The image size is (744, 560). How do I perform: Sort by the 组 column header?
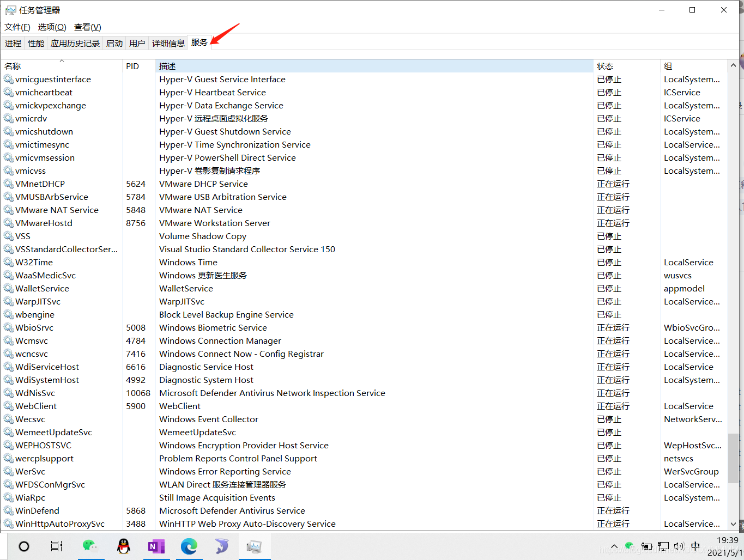click(694, 66)
